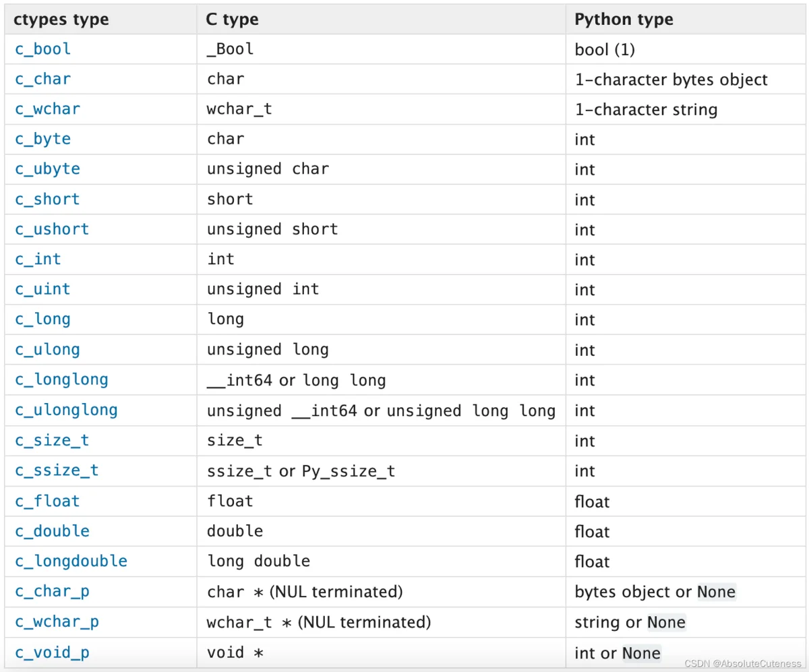Follow the c_ssize_t link
This screenshot has height=672, width=809.
pyautogui.click(x=57, y=470)
